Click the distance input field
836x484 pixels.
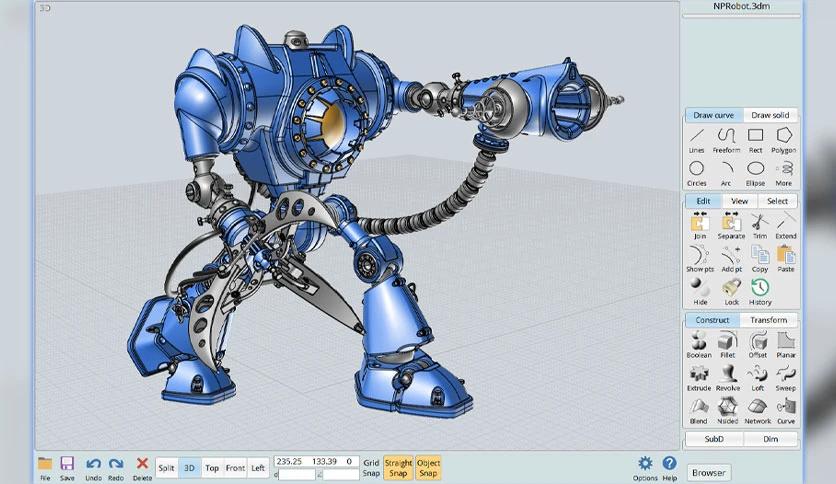pyautogui.click(x=297, y=474)
